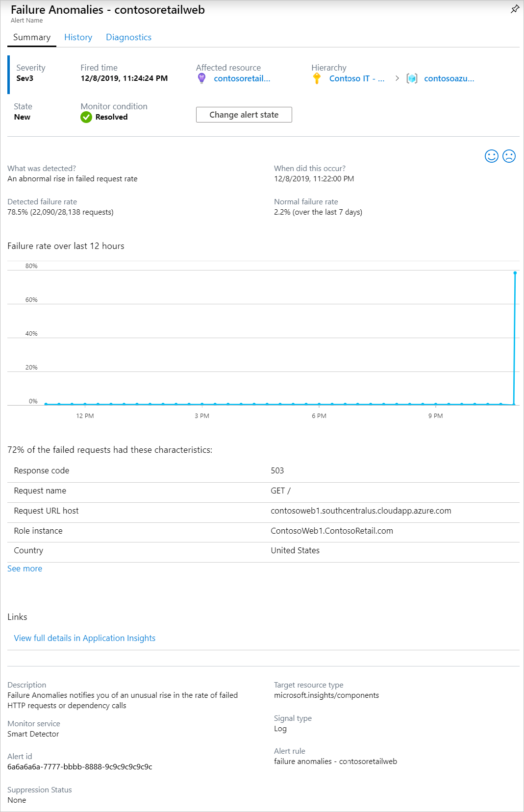Click the Application Insights lightbulb icon
This screenshot has width=524, height=812.
coord(201,79)
